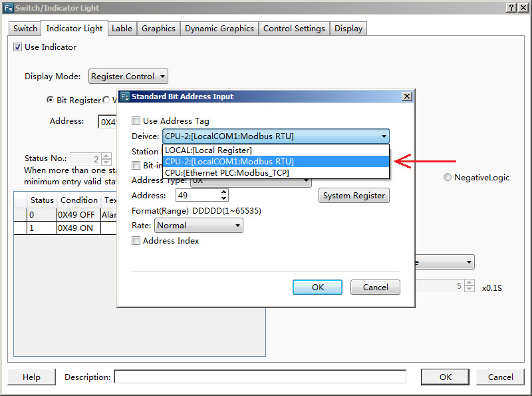Click the Help button at bottom left

31,377
